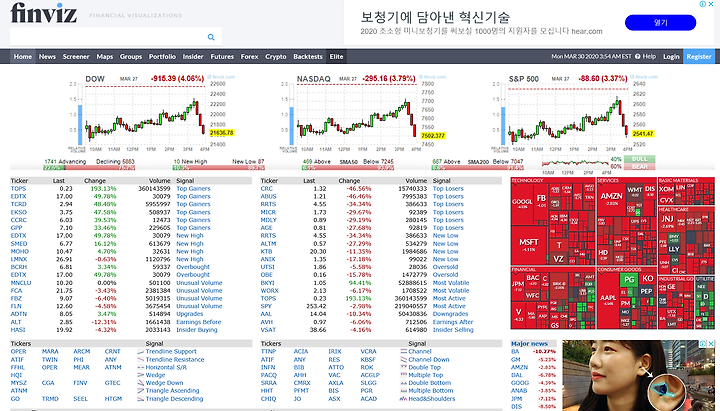Image resolution: width=720 pixels, height=411 pixels.
Task: Open the TOPS ticker in Top Gainers
Action: tap(18, 189)
